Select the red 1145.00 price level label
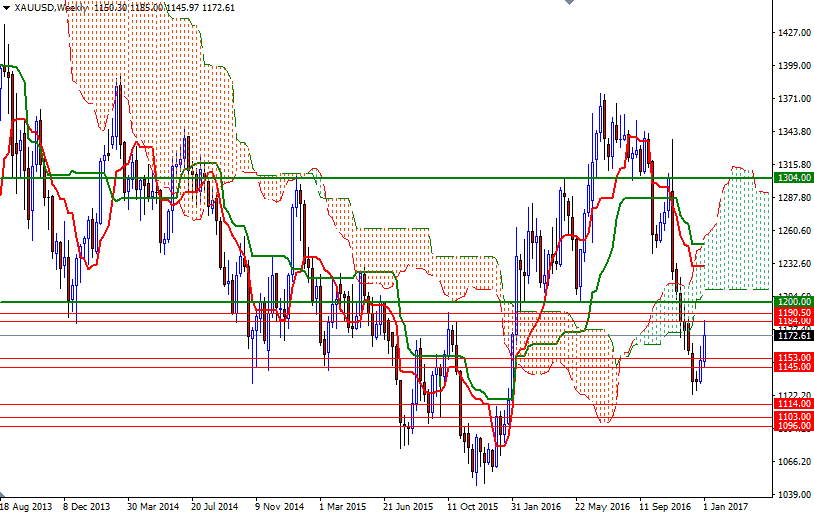The width and height of the screenshot is (814, 514). coord(793,367)
